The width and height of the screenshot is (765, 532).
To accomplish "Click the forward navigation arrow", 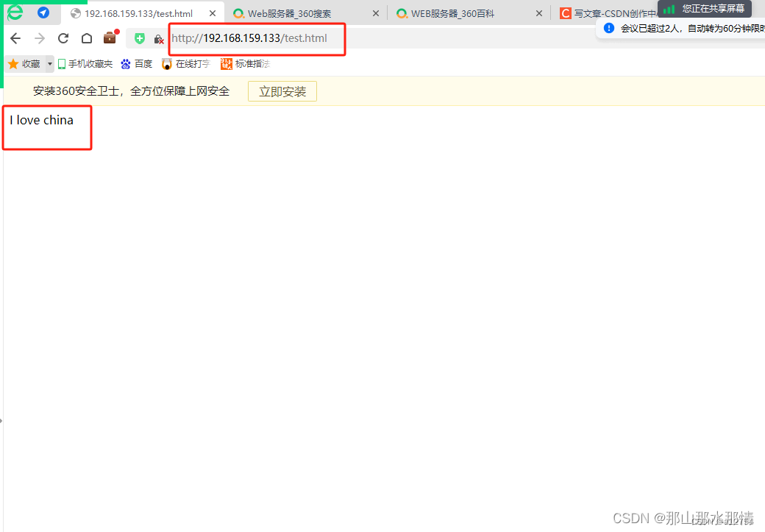I will 39,38.
